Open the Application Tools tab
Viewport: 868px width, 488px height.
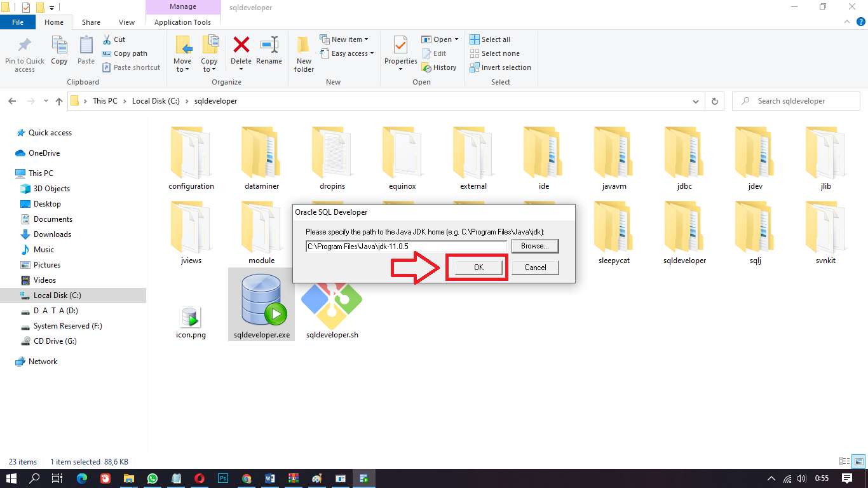182,22
